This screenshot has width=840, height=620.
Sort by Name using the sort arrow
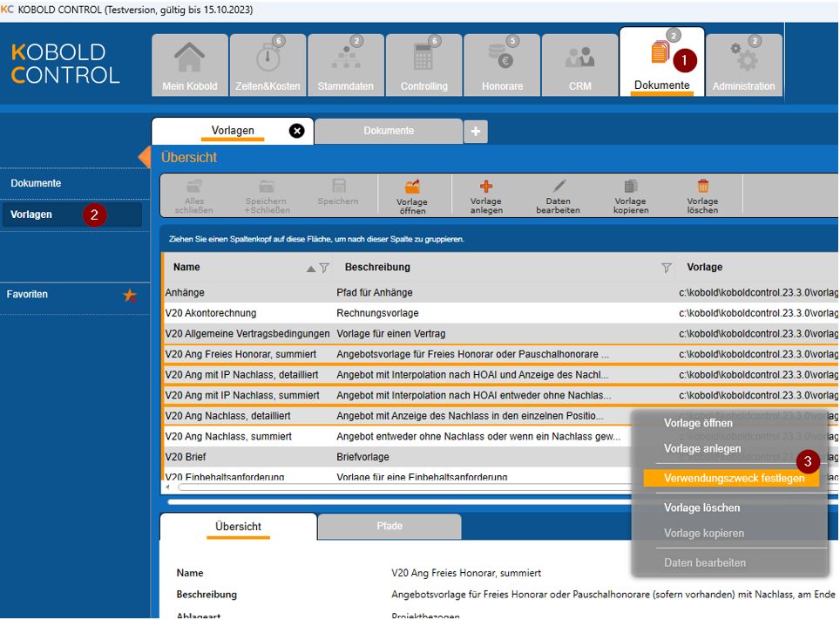311,269
